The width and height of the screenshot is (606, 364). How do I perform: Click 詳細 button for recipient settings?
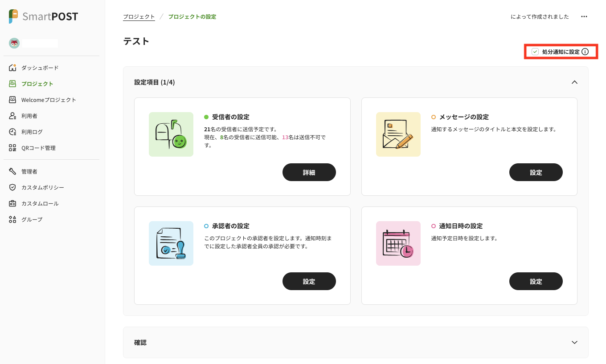pyautogui.click(x=309, y=172)
